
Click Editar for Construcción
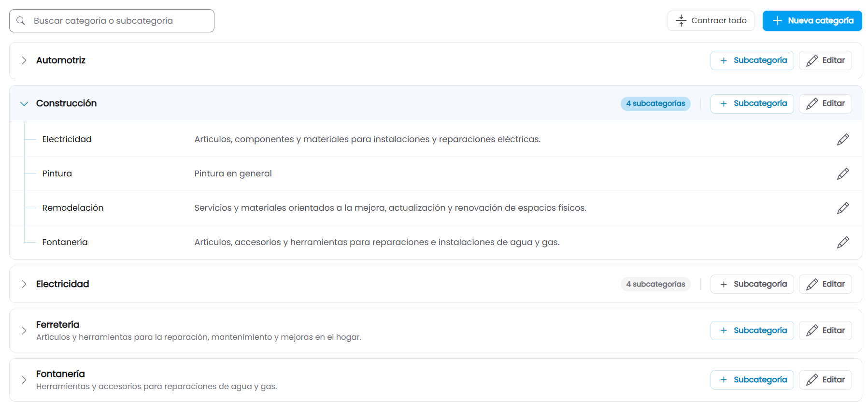tap(825, 103)
